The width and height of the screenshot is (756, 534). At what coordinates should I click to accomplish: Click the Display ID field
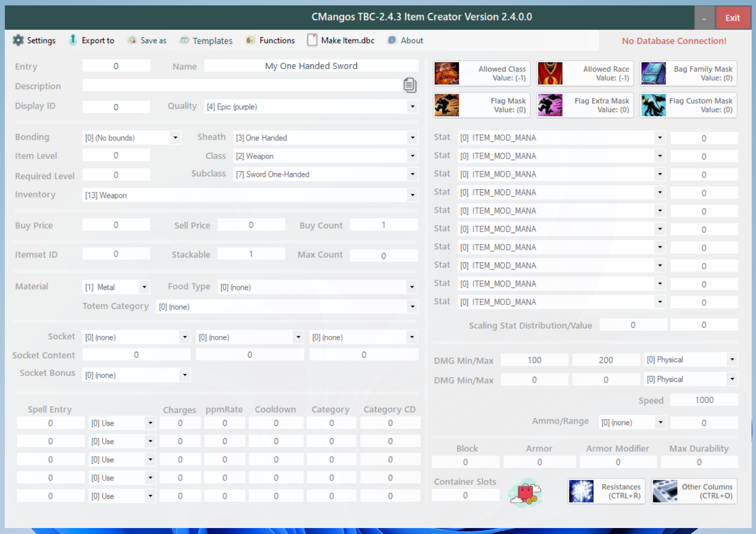coord(116,107)
